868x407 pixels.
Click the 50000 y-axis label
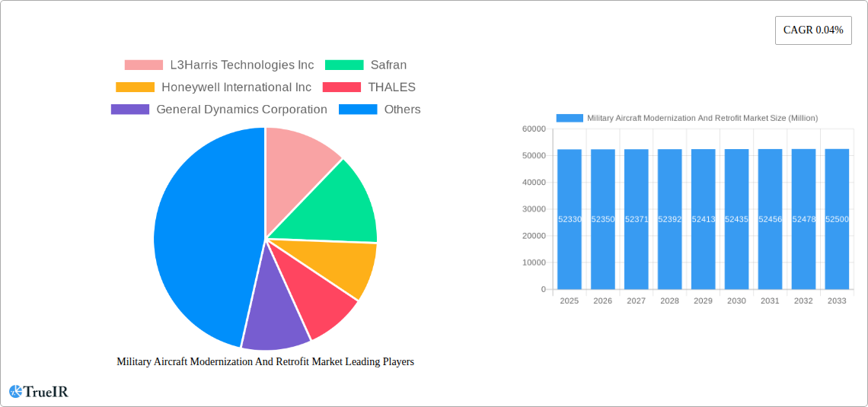534,155
